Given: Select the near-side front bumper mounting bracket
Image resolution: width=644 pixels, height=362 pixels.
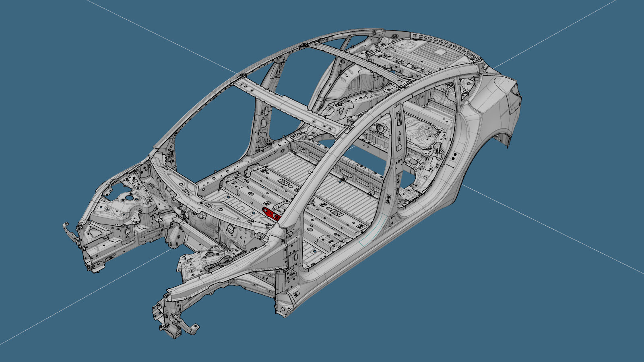Looking at the screenshot, I should pyautogui.click(x=177, y=324).
